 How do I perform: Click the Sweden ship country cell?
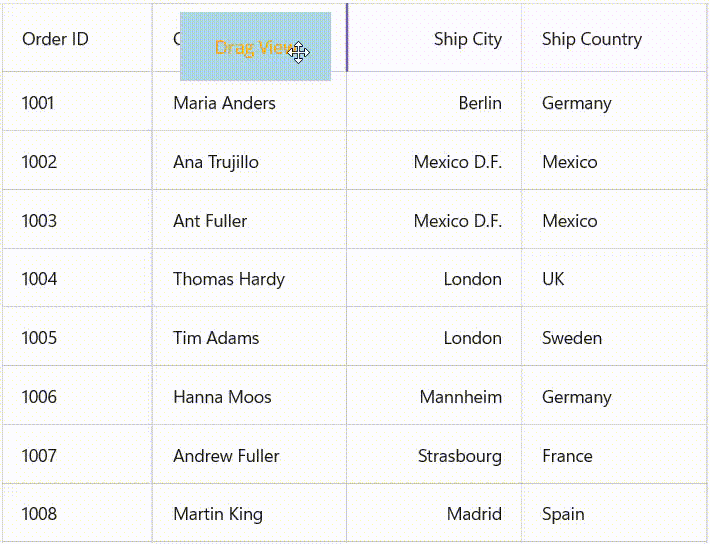572,338
